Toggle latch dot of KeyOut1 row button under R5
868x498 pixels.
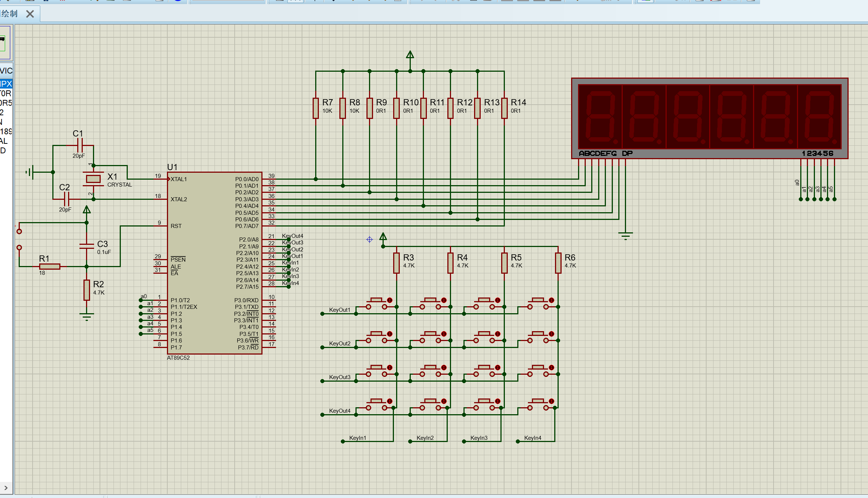(x=498, y=300)
